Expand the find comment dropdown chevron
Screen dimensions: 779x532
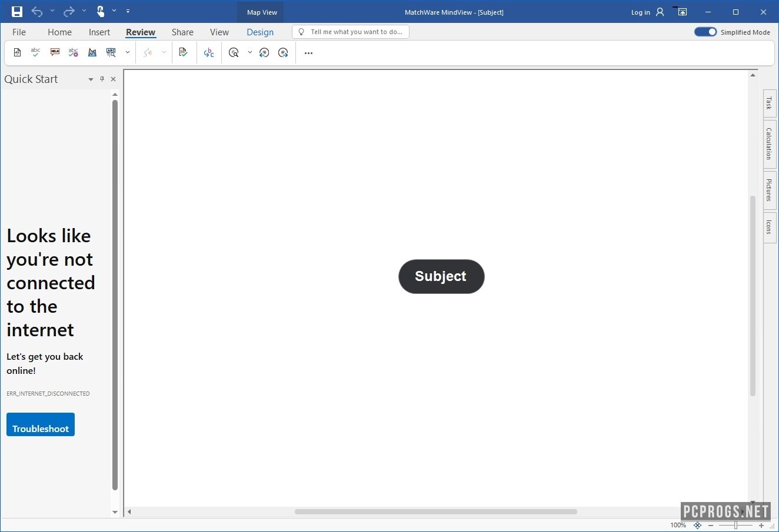click(x=249, y=53)
